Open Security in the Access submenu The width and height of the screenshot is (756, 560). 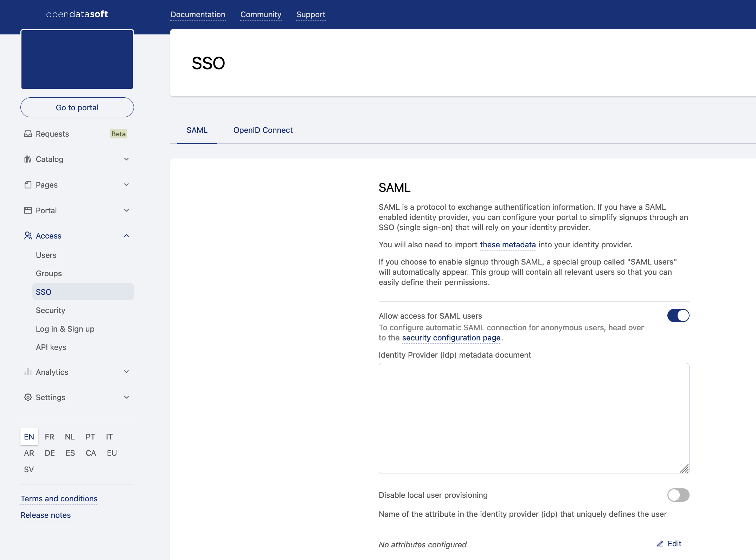(51, 310)
